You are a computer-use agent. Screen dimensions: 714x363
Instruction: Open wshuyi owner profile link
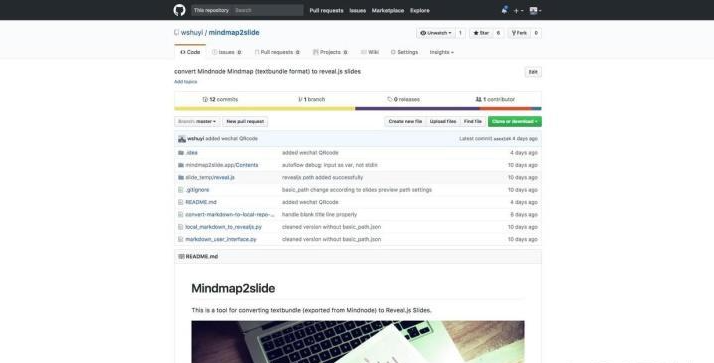pyautogui.click(x=192, y=32)
